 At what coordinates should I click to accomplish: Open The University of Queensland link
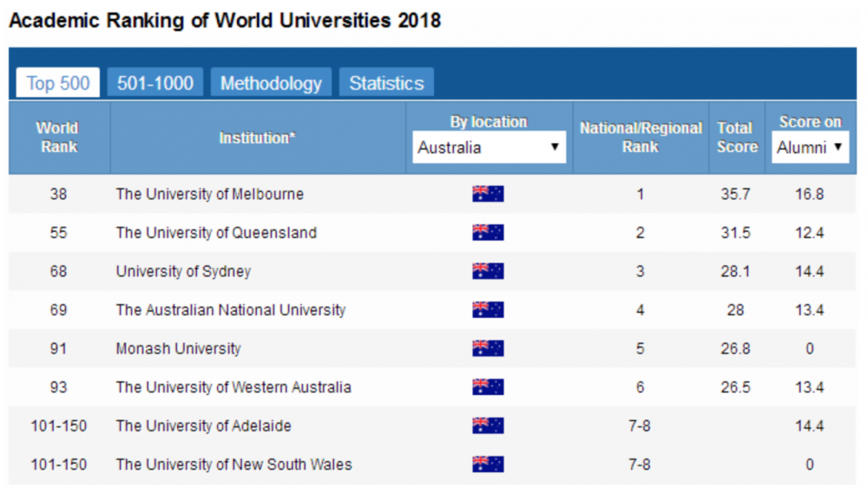point(216,233)
